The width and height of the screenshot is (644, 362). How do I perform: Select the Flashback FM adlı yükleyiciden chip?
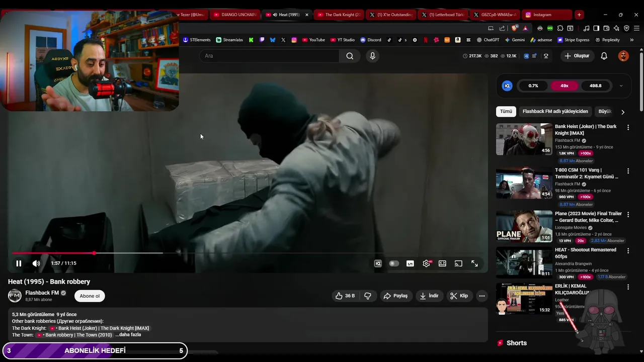click(x=555, y=112)
